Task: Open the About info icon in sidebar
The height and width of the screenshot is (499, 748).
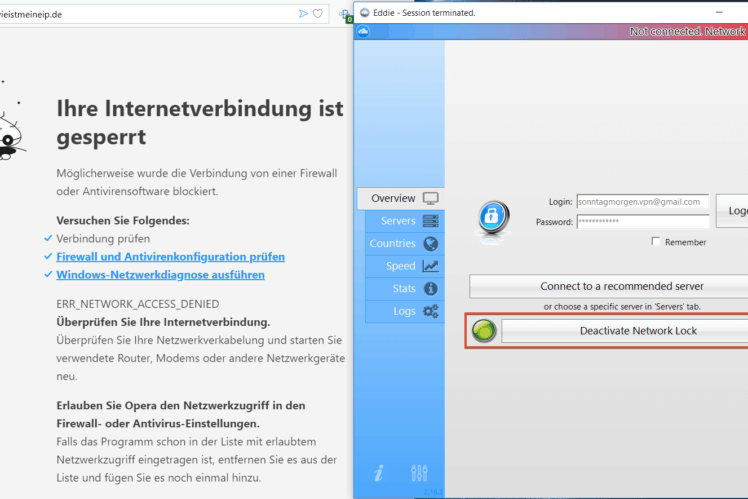Action: (x=379, y=473)
